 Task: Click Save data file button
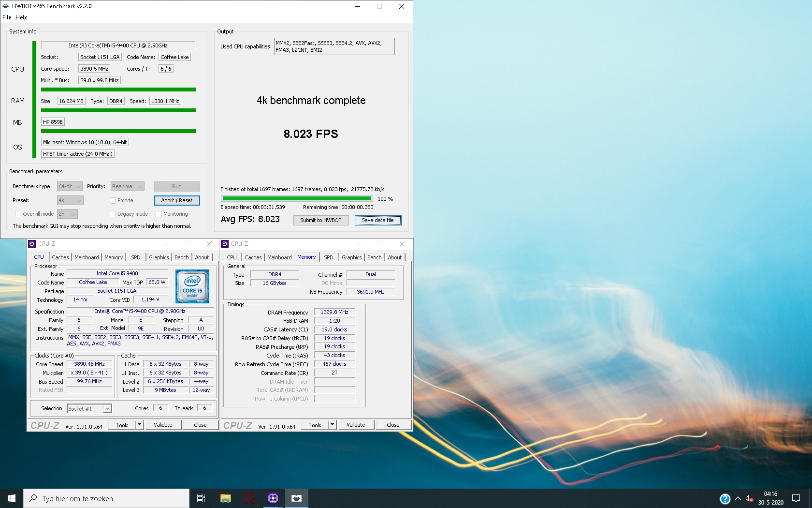(378, 220)
